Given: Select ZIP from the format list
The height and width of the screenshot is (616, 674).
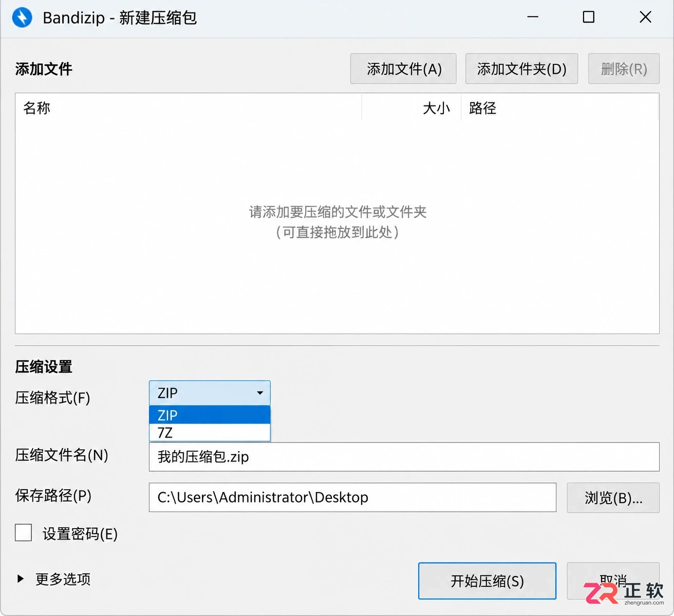Looking at the screenshot, I should tap(210, 415).
